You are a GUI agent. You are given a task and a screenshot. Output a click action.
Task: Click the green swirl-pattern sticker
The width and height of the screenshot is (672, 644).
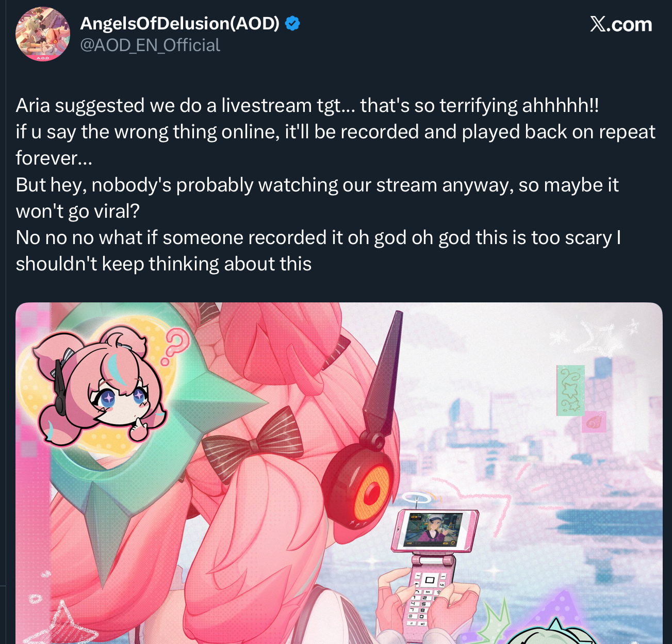[x=570, y=390]
